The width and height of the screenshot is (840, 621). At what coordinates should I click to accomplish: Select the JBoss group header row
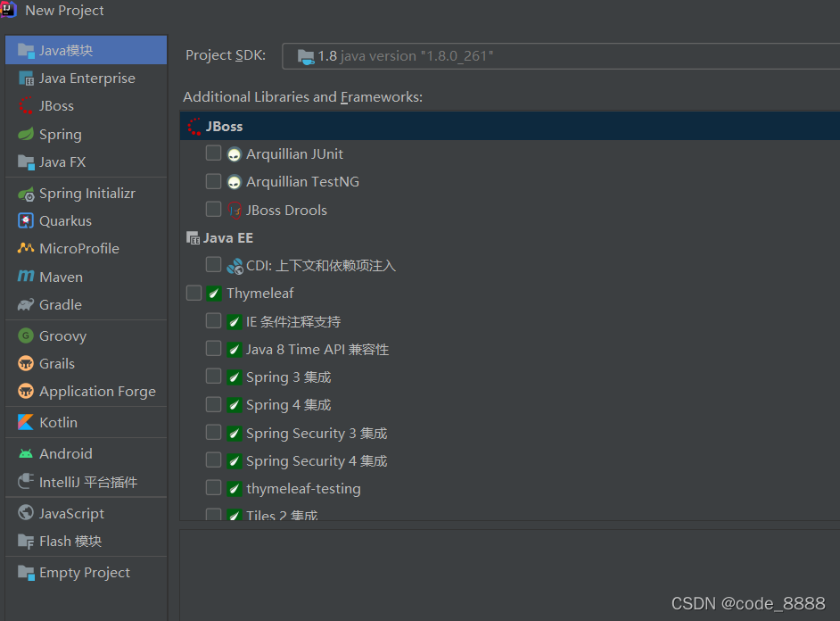coord(510,127)
